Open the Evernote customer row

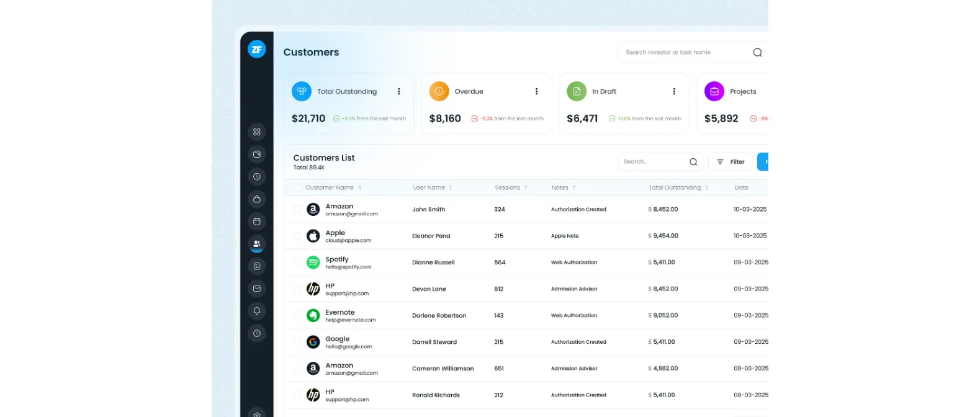pos(526,315)
